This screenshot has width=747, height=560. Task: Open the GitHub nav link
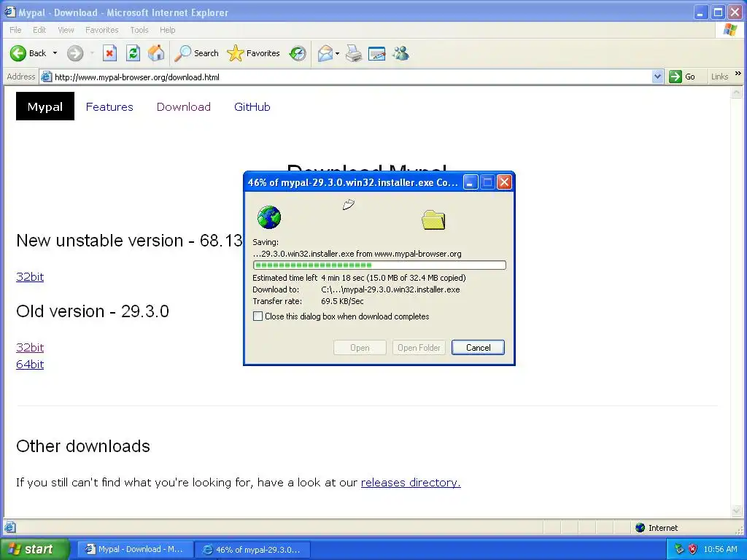pos(252,106)
